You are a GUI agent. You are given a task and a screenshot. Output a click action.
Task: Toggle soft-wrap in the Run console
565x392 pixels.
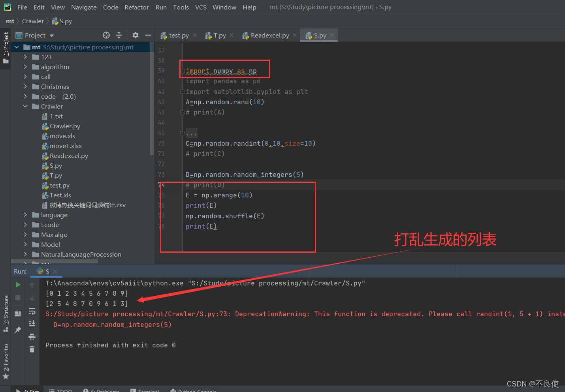click(x=32, y=312)
